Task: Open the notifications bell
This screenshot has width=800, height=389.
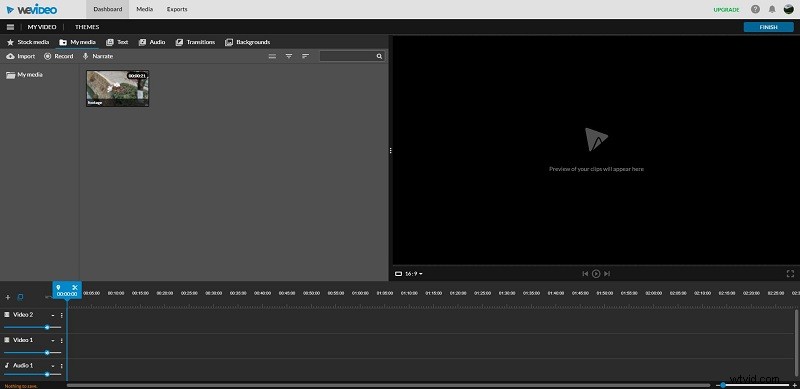Action: pyautogui.click(x=772, y=9)
